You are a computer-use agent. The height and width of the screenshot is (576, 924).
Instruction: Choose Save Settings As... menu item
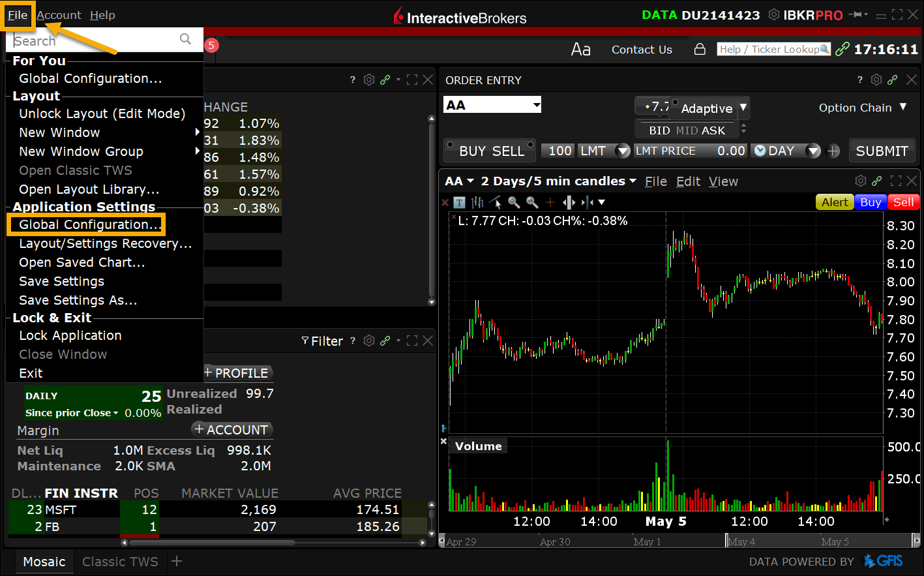pos(78,300)
